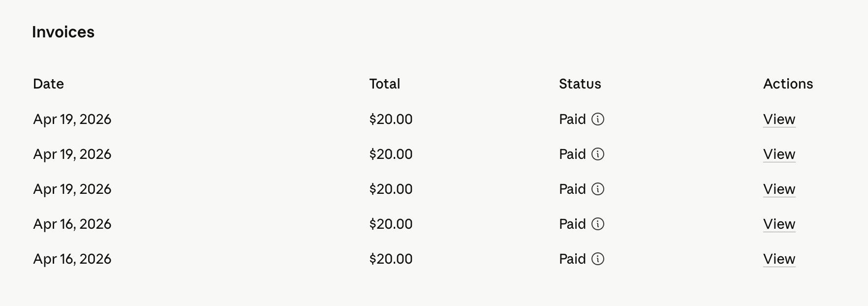Image resolution: width=868 pixels, height=306 pixels.
Task: View the first Apr 16, 2026 invoice
Action: coord(779,224)
